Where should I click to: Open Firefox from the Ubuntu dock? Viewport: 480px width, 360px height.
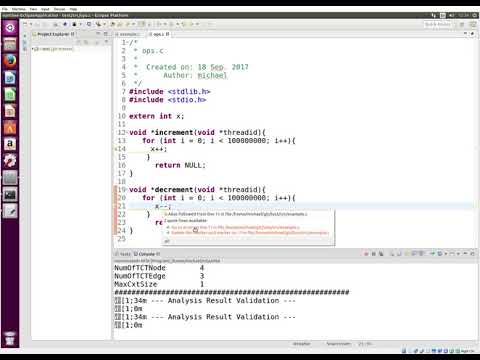(10, 61)
